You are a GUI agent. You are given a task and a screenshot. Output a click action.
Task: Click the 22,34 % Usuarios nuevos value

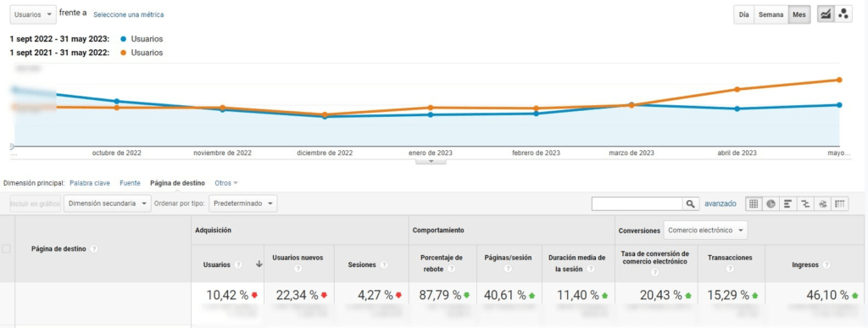click(x=298, y=295)
